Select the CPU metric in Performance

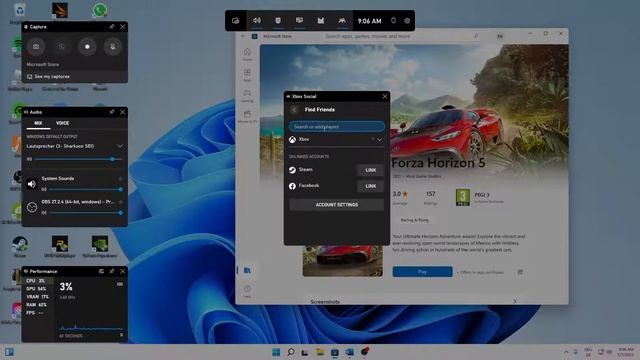[37, 281]
